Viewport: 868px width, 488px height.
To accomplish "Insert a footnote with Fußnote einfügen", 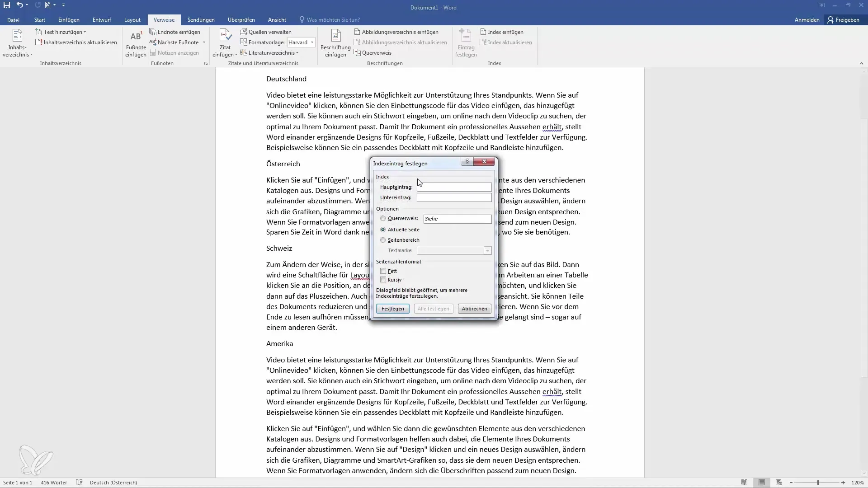I will pyautogui.click(x=136, y=43).
